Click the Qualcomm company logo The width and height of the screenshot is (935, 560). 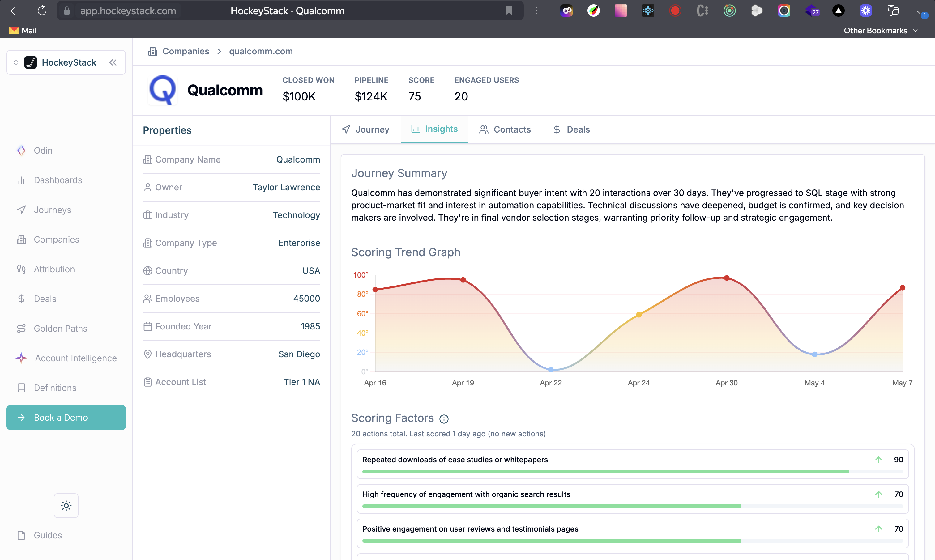163,90
